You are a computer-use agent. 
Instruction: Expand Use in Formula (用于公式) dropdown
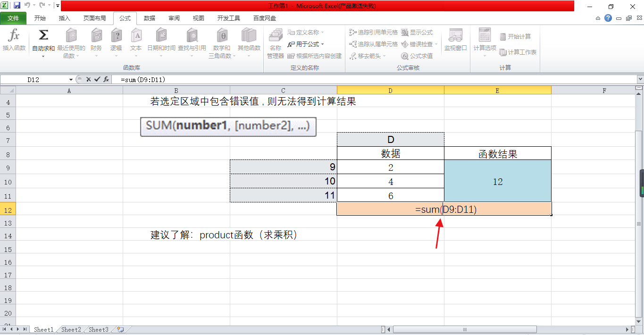322,44
